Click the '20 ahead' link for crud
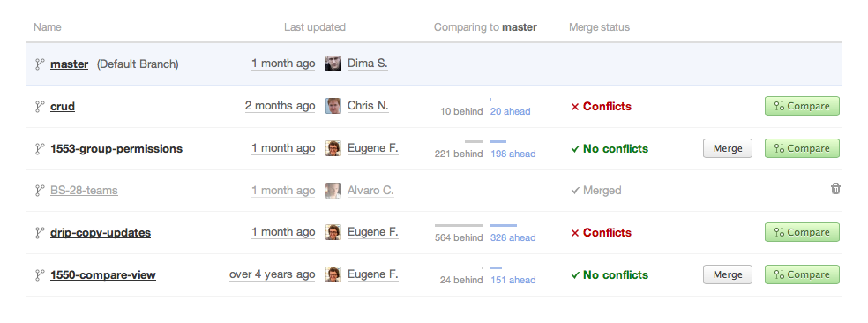The image size is (868, 323). 511,111
